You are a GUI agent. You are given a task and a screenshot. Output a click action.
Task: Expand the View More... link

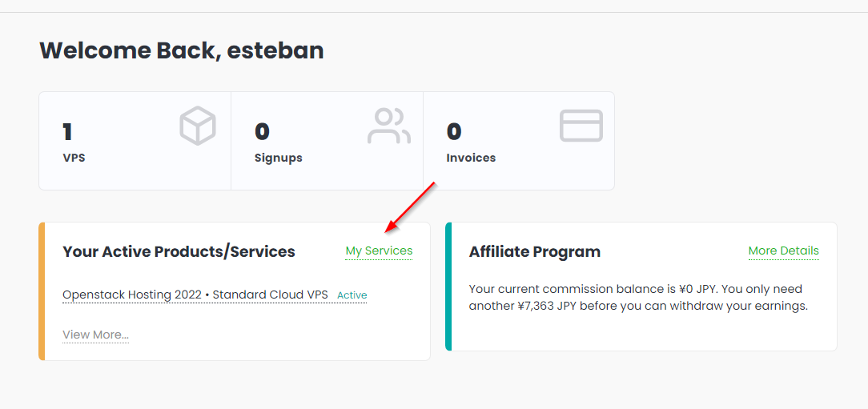click(95, 335)
